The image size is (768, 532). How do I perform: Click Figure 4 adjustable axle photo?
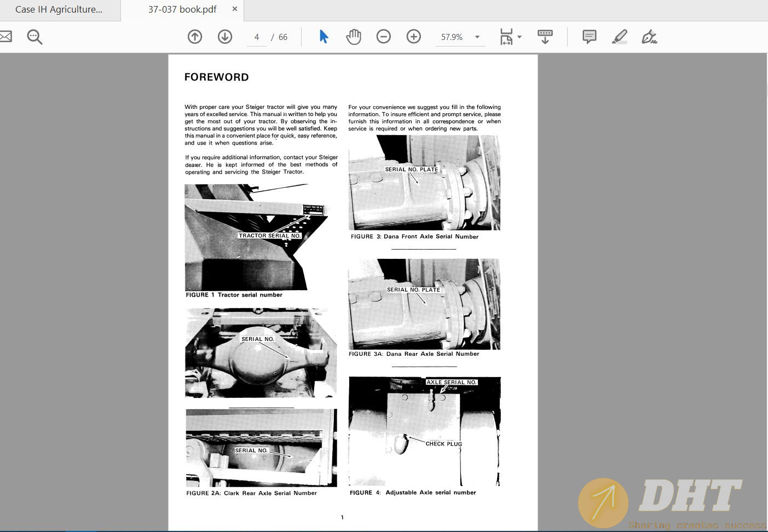[x=425, y=431]
